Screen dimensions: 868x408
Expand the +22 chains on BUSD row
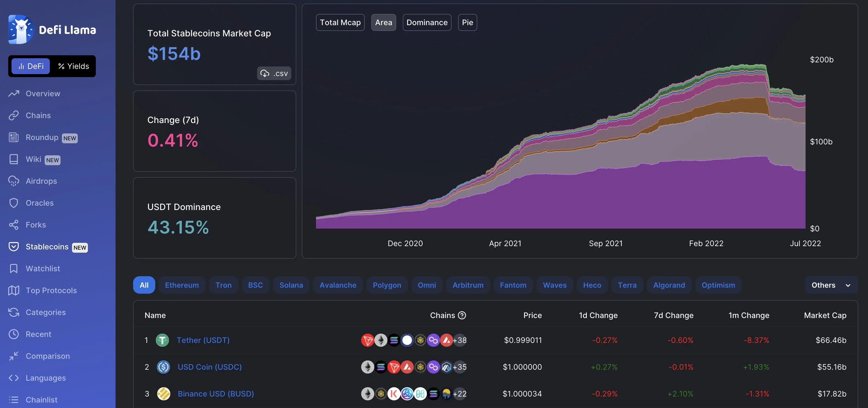click(460, 394)
